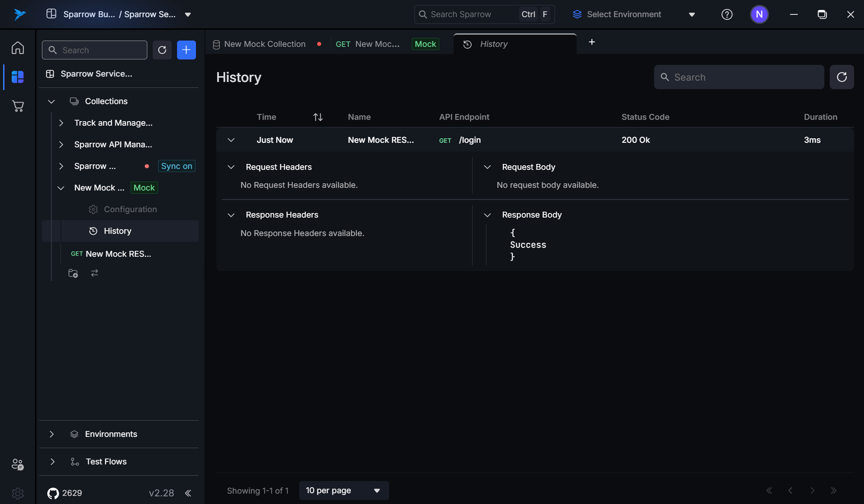Select the Collections workspace sidebar icon
864x504 pixels.
click(18, 77)
